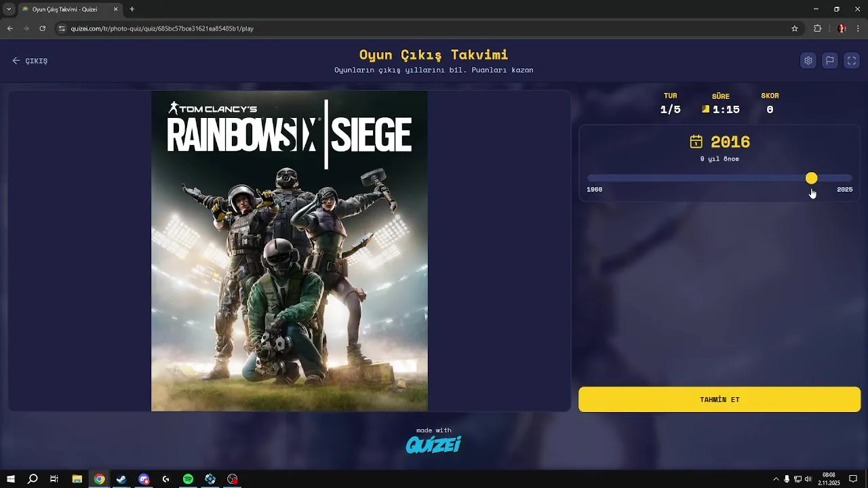Click the microphone tray icon
Viewport: 868px width, 488px height.
[x=787, y=479]
